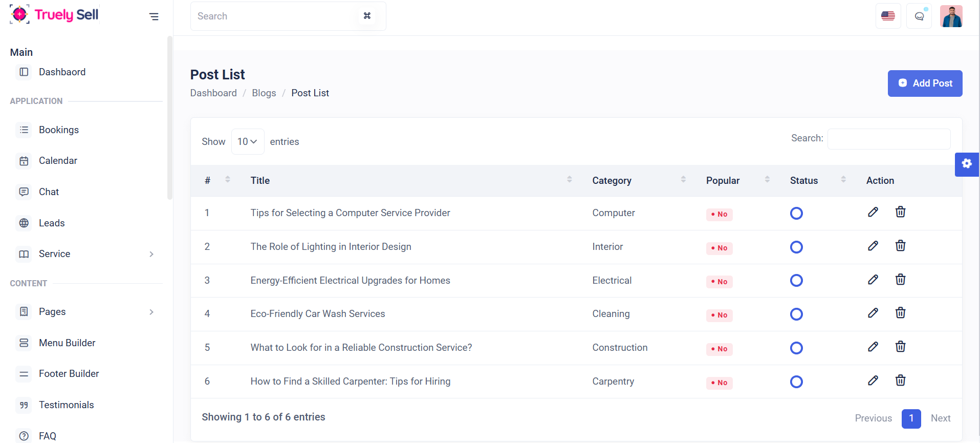Toggle the status circle for the Carpentry post

pyautogui.click(x=796, y=382)
